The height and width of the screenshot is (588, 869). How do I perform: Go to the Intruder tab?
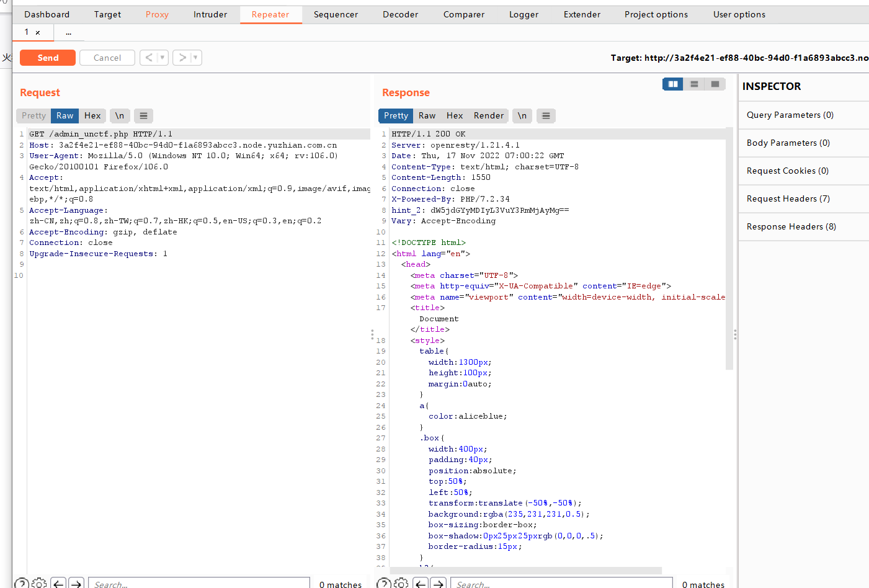[210, 14]
